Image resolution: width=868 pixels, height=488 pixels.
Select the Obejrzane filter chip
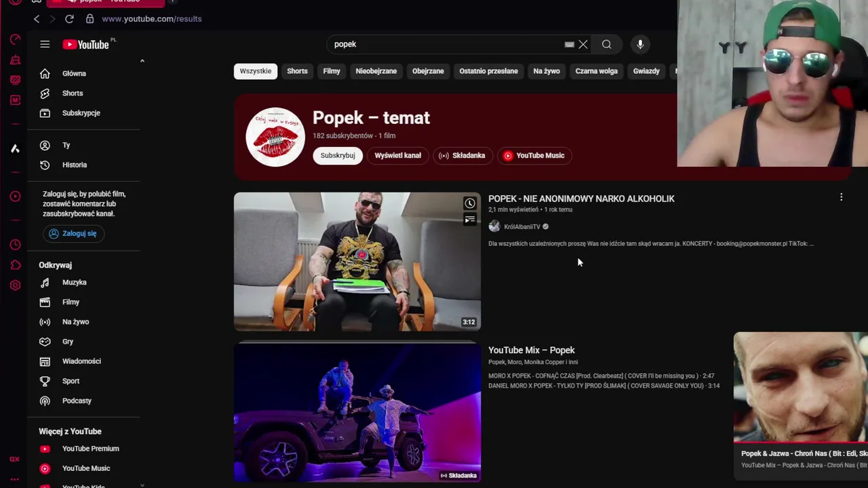[x=428, y=71]
